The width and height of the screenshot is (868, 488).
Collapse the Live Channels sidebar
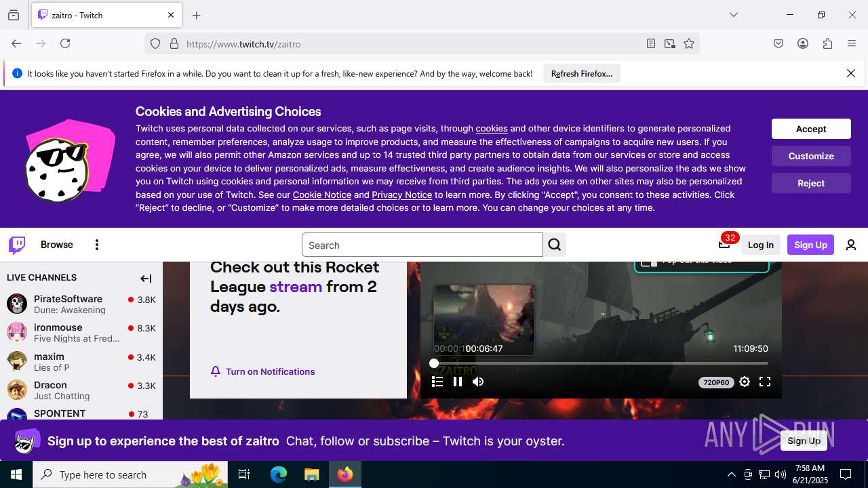pyautogui.click(x=146, y=278)
